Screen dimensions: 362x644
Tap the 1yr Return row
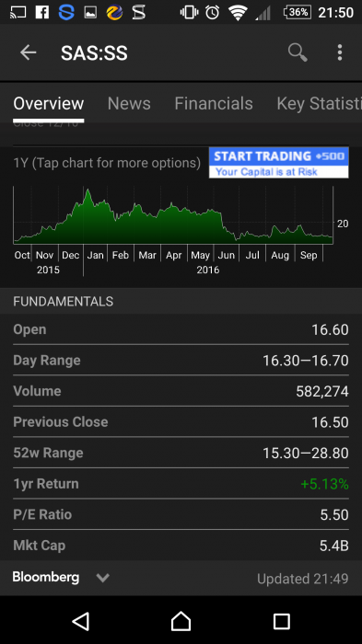tap(181, 483)
